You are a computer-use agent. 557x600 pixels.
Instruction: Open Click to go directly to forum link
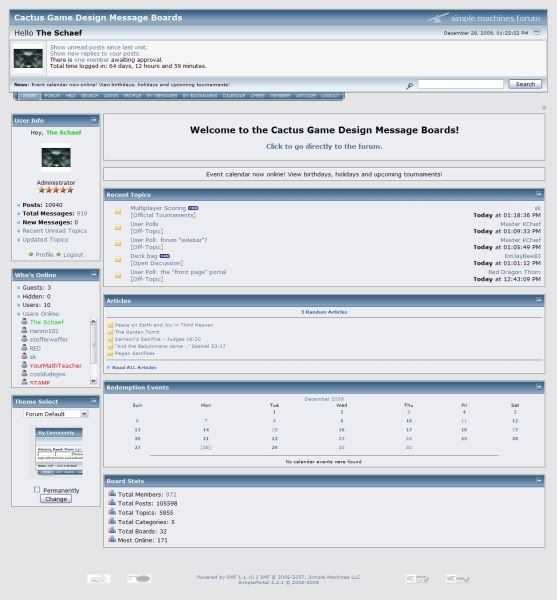324,146
